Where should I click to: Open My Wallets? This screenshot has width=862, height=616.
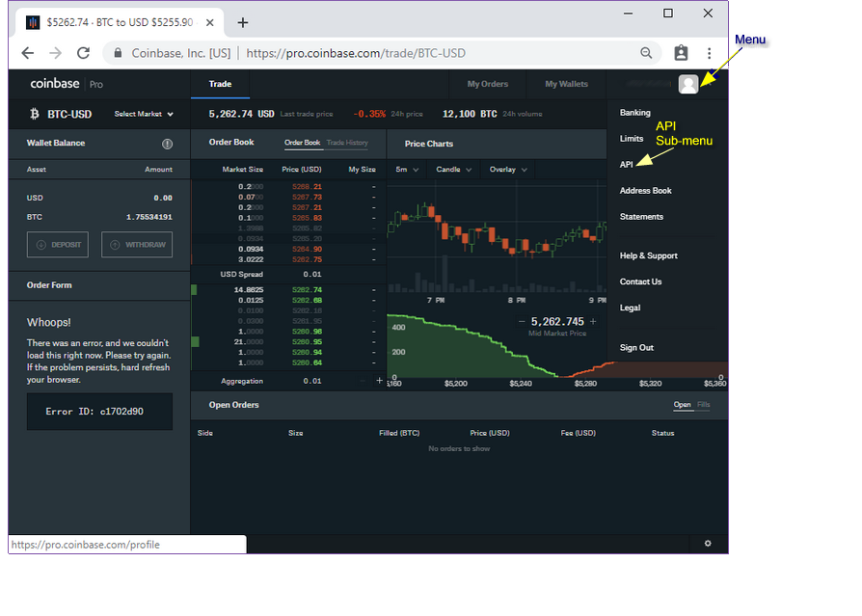coord(566,84)
